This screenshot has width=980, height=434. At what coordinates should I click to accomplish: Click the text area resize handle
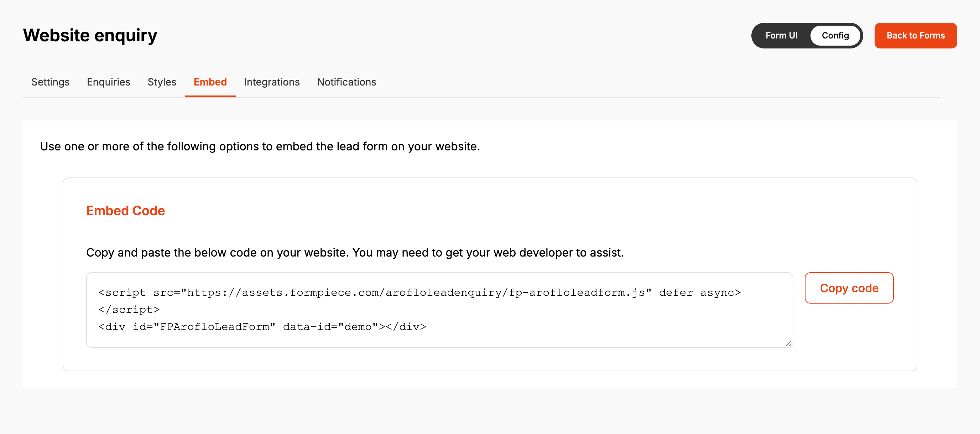[x=788, y=343]
